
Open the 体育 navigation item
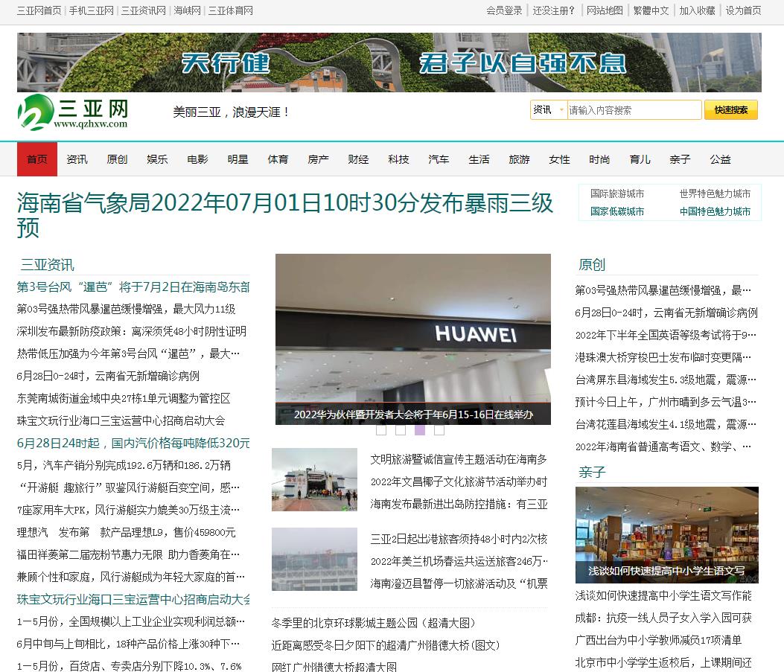pos(278,159)
